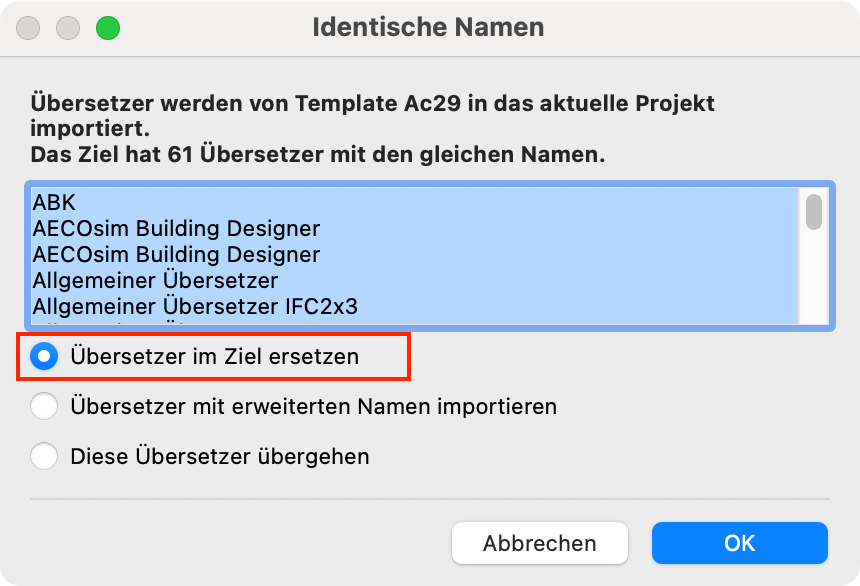
Task: Click the red close traffic light button
Action: 28,28
